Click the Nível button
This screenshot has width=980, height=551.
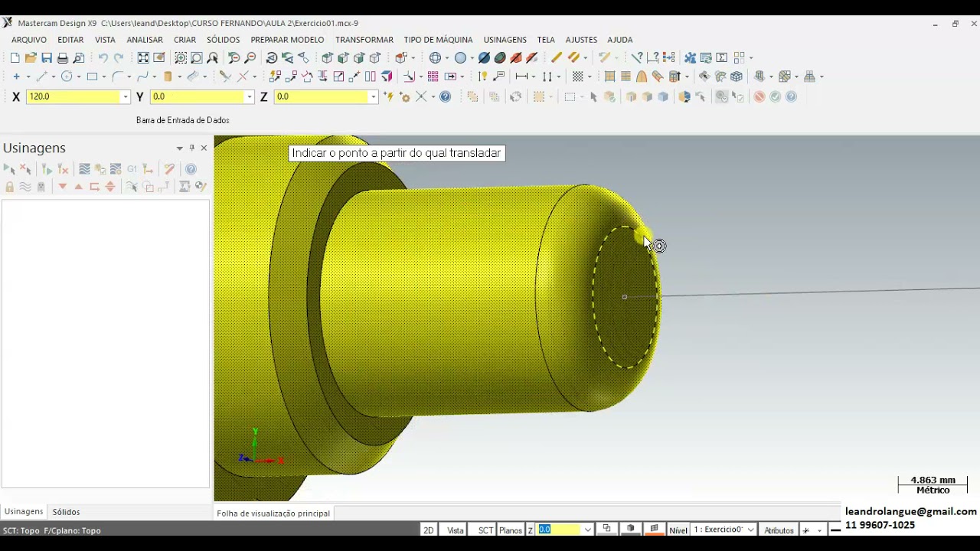pos(678,530)
